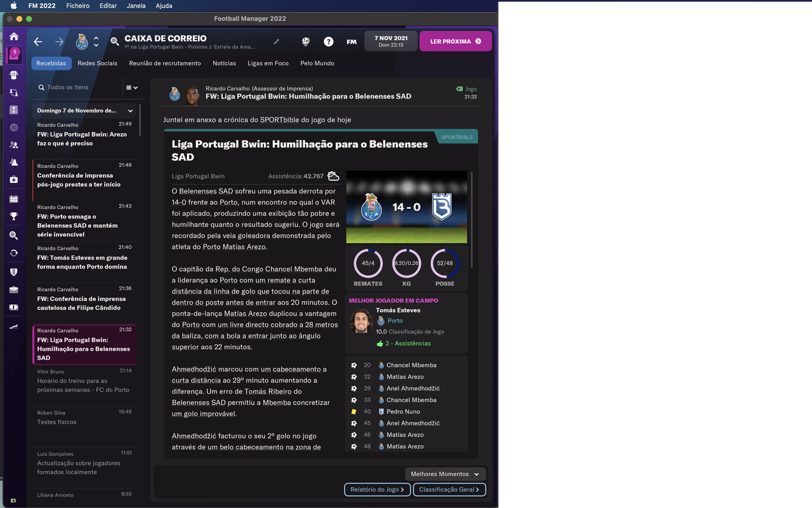This screenshot has height=508, width=812.
Task: Open the Squad shirt icon in sidebar
Action: click(x=14, y=74)
